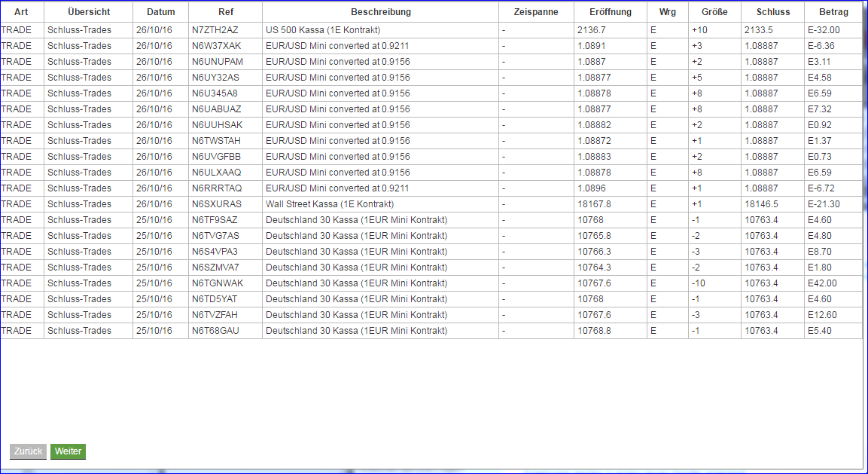Select reference N6TWSTAH

coord(217,140)
